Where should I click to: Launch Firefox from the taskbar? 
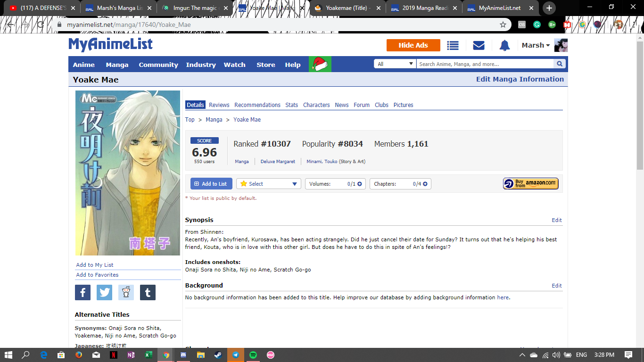(x=79, y=355)
